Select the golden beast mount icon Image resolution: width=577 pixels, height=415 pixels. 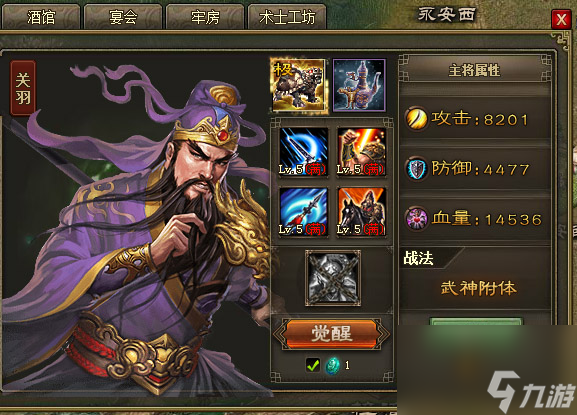pos(298,86)
